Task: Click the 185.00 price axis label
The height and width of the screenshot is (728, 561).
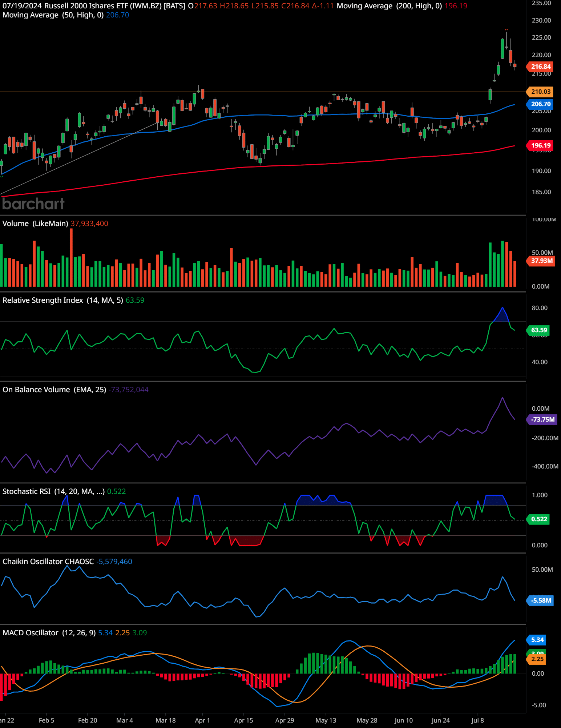Action: (x=541, y=192)
